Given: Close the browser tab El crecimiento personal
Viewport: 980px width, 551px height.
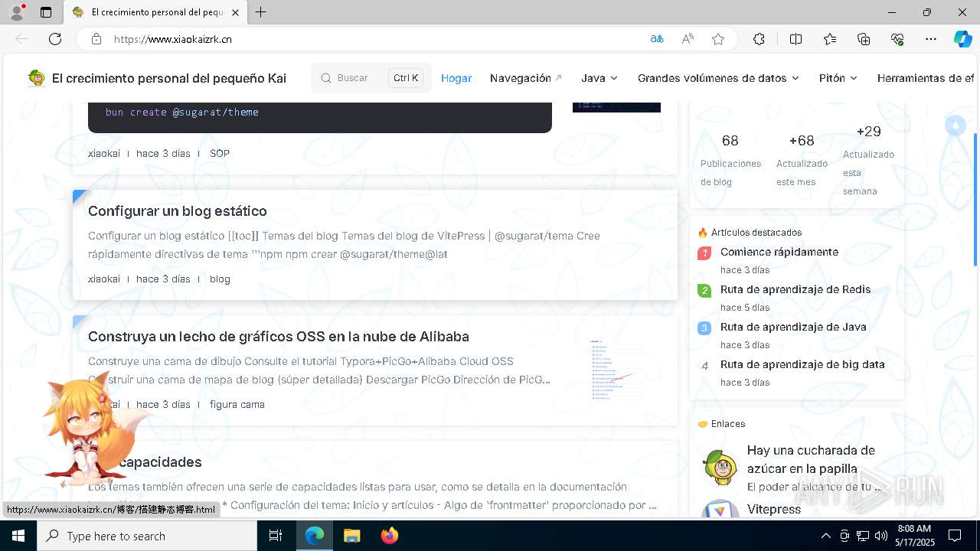Looking at the screenshot, I should (235, 12).
